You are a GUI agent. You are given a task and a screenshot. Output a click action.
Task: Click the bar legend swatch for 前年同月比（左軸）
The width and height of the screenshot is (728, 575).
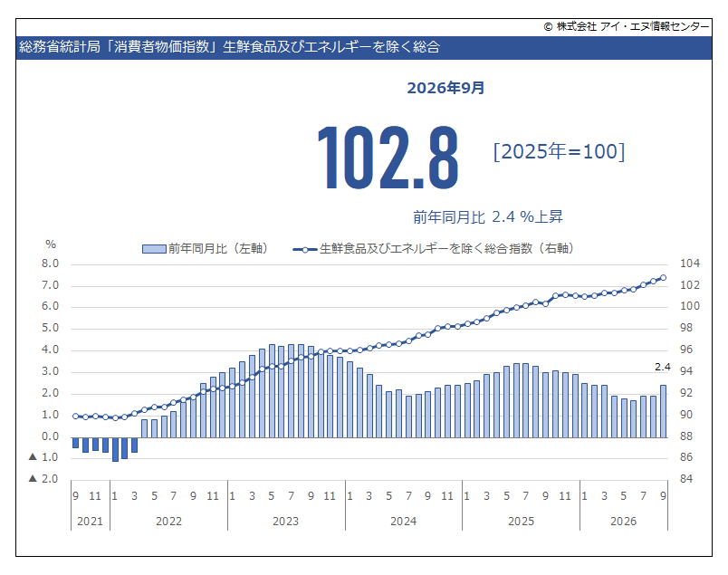(x=154, y=249)
